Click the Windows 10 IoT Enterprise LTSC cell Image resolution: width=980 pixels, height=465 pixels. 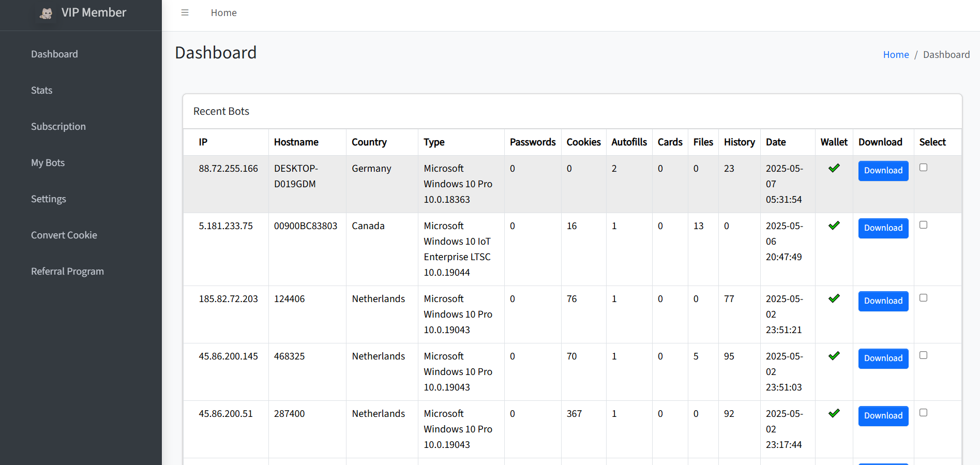[x=457, y=249]
